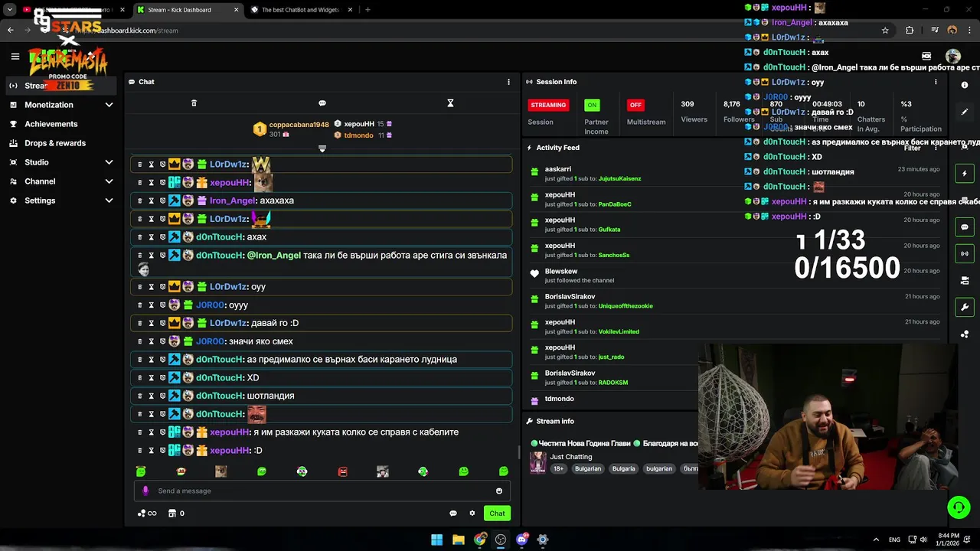This screenshot has width=980, height=551.
Task: Delete Iron_Angel's ахахаха message with trash icon
Action: [x=139, y=201]
